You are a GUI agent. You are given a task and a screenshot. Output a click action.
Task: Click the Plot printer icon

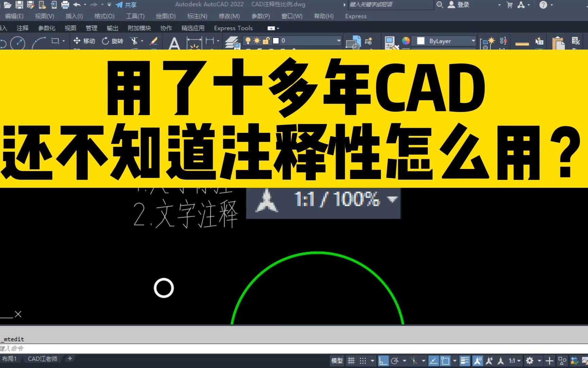coord(65,5)
